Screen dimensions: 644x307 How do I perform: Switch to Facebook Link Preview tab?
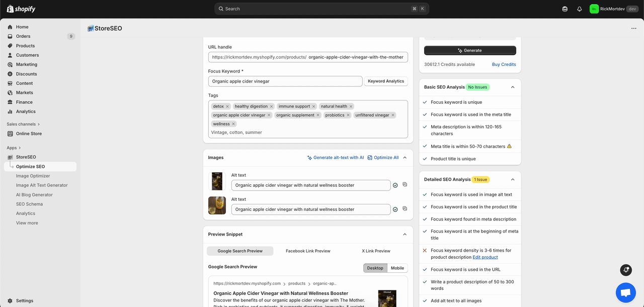[x=308, y=251]
